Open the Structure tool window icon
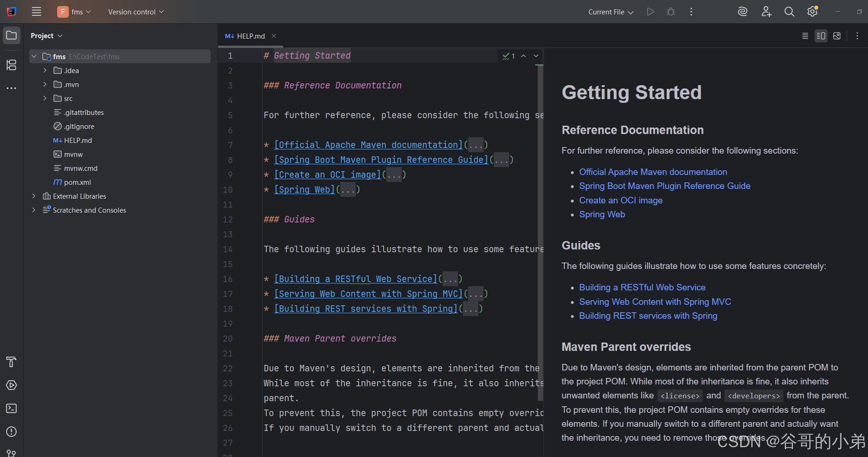Screen dimensions: 868x457 point(12,65)
